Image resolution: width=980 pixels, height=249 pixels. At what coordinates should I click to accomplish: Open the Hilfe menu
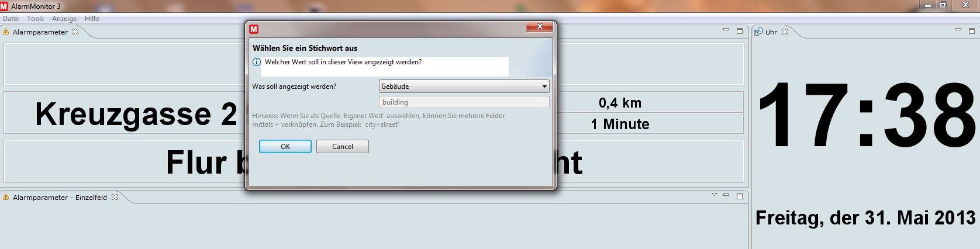92,19
